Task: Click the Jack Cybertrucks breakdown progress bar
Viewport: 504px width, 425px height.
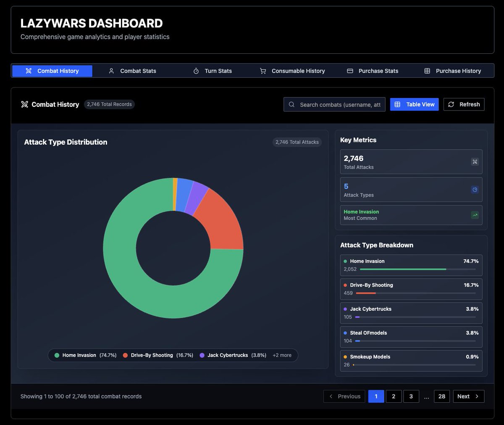Action: (x=415, y=317)
